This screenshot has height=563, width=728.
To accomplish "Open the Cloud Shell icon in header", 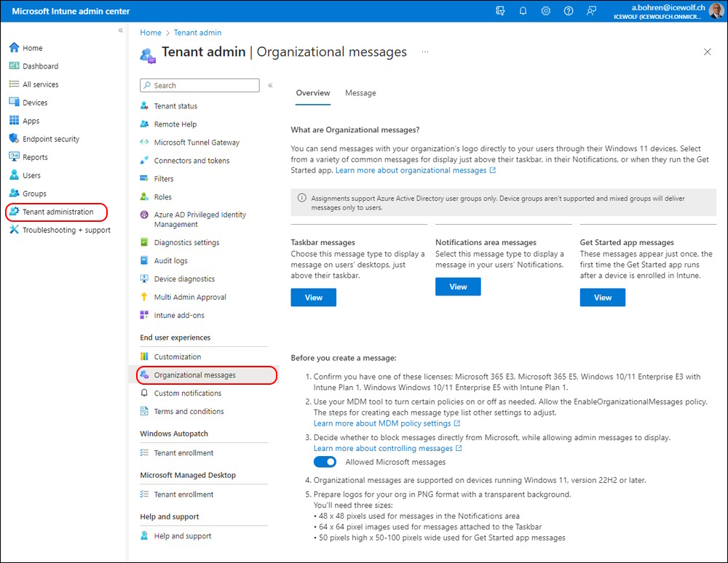I will [x=500, y=11].
